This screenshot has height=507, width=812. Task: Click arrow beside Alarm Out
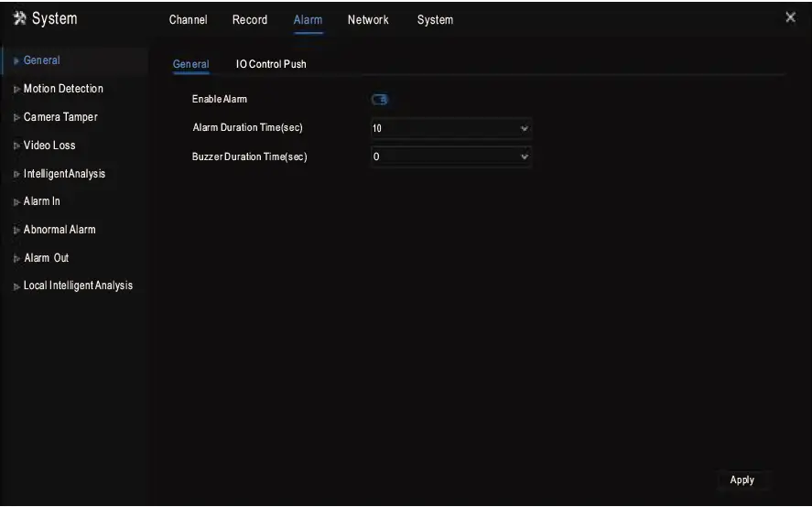(x=16, y=258)
